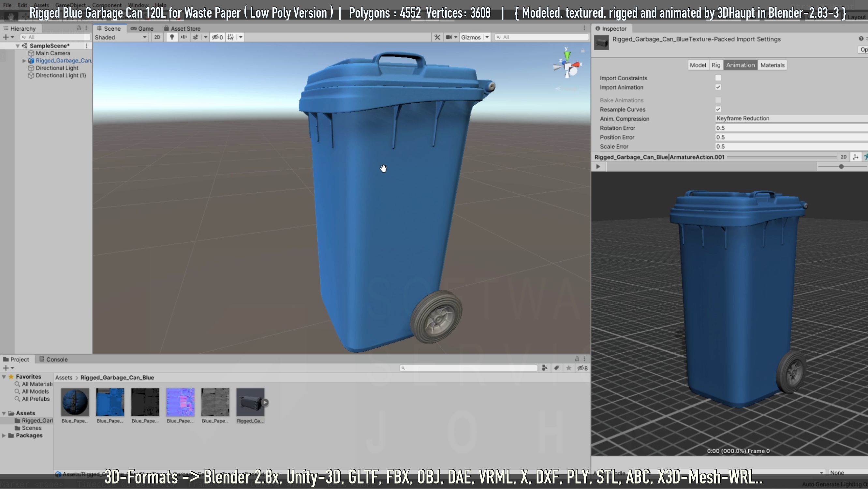Uncheck the Import Animation checkbox
868x489 pixels.
(x=718, y=87)
